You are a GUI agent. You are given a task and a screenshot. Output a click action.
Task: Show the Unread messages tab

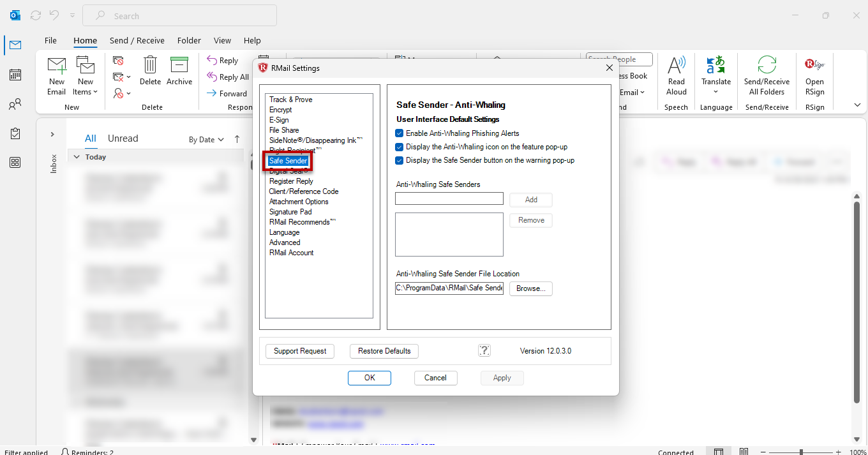coord(123,138)
